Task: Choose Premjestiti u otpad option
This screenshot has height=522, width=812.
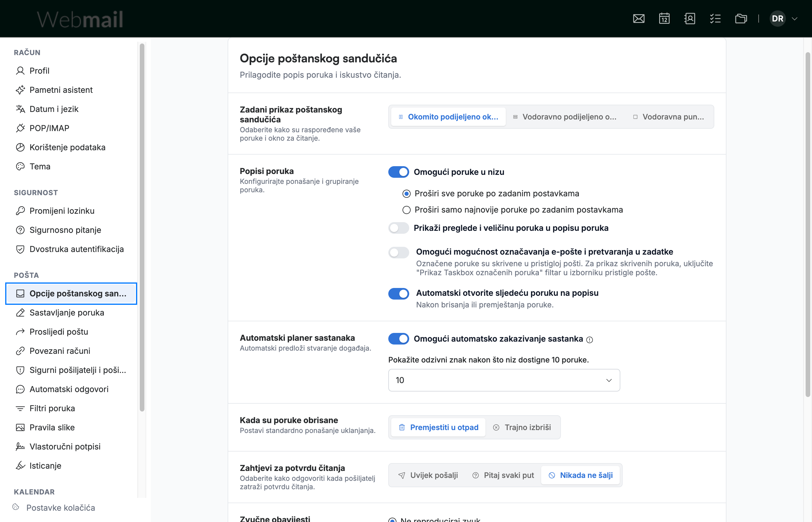Action: [x=438, y=427]
